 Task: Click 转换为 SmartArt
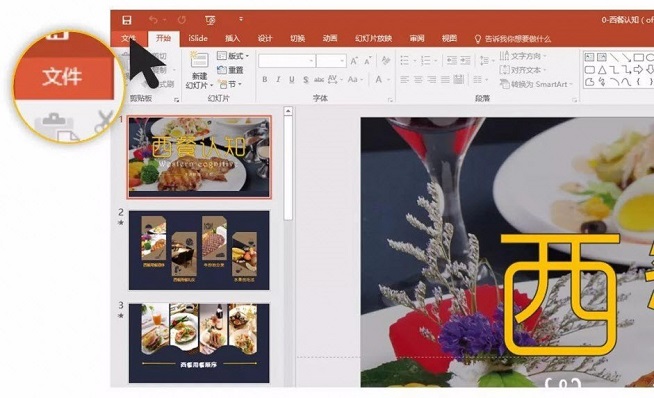536,84
